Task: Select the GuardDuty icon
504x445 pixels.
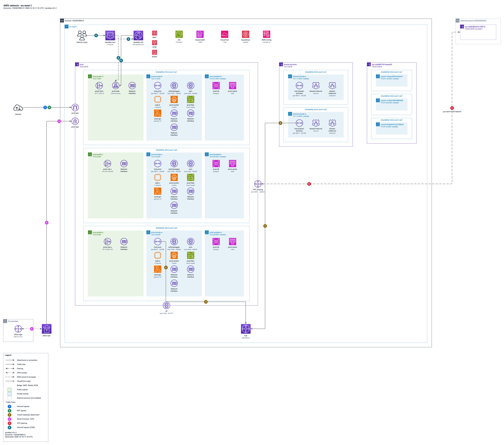Action: [245, 34]
